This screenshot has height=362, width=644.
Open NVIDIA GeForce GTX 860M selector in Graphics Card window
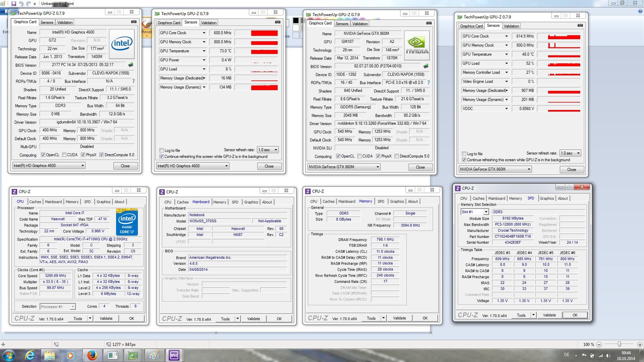point(344,167)
